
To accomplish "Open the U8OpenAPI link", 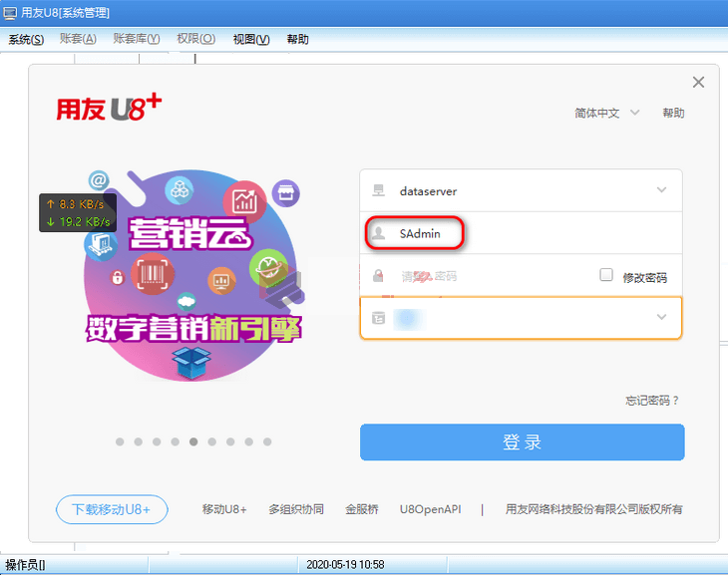I will click(431, 509).
